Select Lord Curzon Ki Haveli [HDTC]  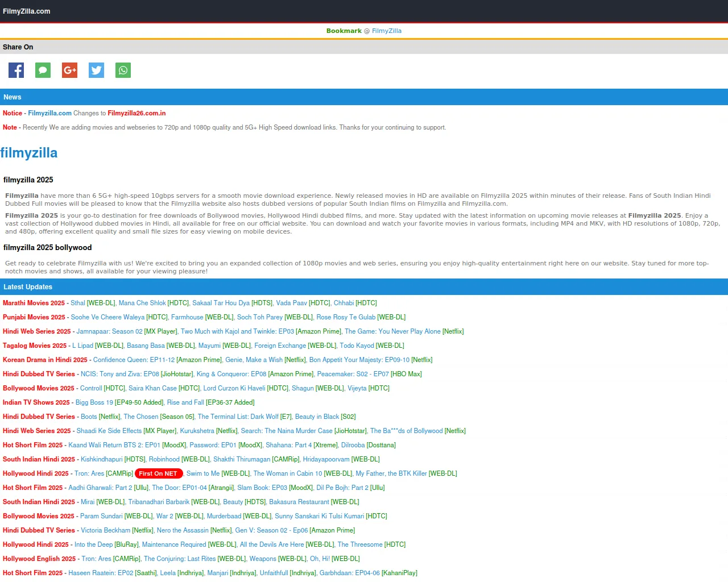tap(246, 388)
